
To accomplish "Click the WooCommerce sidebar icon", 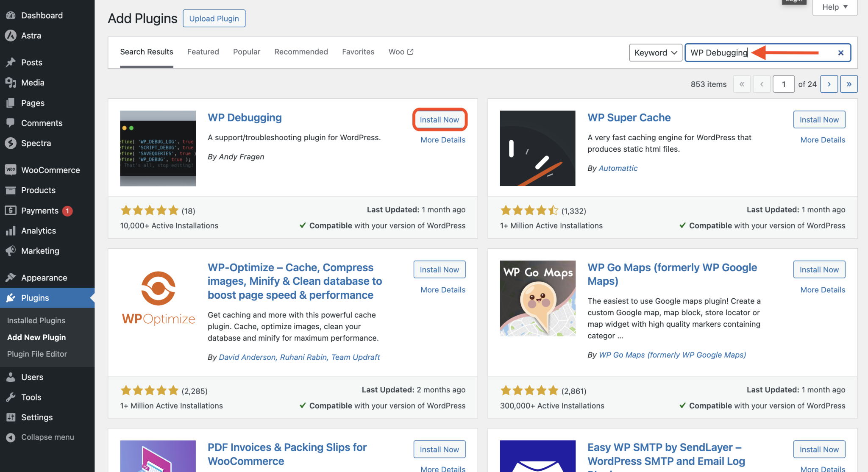I will tap(11, 170).
